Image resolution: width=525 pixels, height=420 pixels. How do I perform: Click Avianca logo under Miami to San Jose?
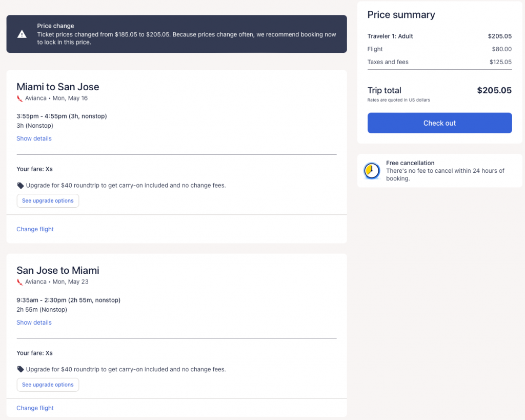click(20, 98)
